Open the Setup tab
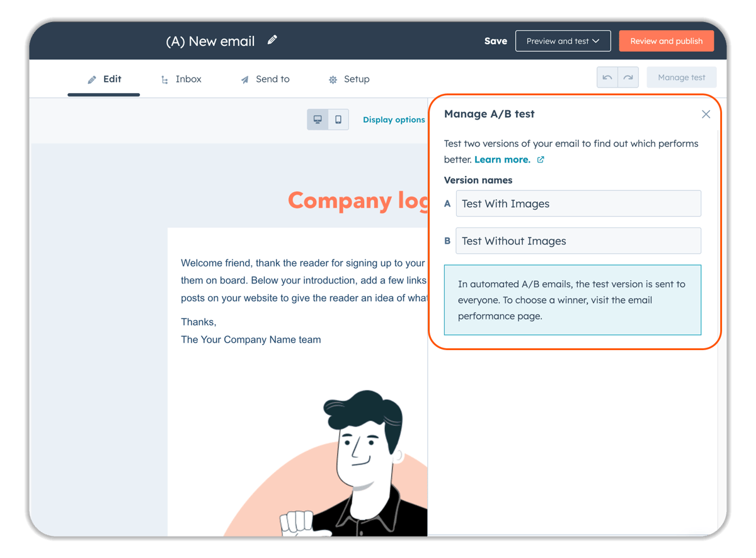Screen dimensions: 756x558 point(348,79)
